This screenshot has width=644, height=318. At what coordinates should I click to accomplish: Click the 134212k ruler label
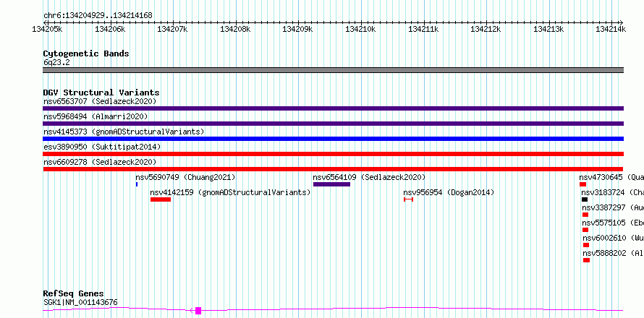coord(486,29)
